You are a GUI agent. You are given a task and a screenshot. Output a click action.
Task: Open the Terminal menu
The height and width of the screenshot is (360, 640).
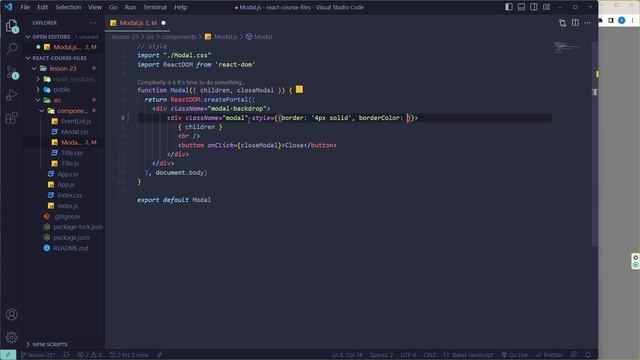155,7
